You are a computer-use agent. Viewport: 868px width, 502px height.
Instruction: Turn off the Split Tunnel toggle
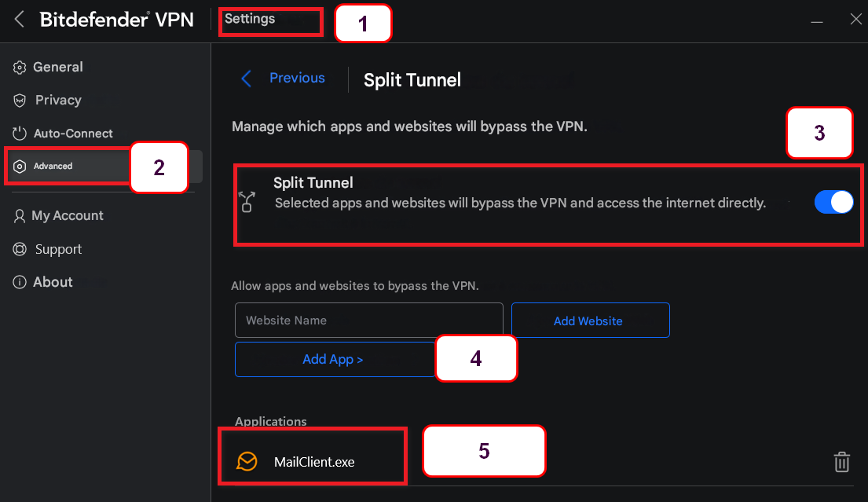pos(833,203)
